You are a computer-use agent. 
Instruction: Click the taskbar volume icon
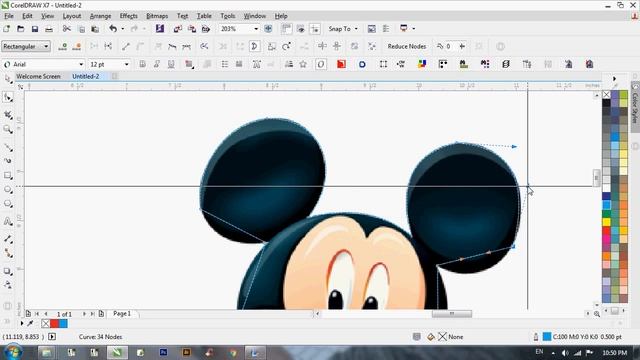pos(565,353)
